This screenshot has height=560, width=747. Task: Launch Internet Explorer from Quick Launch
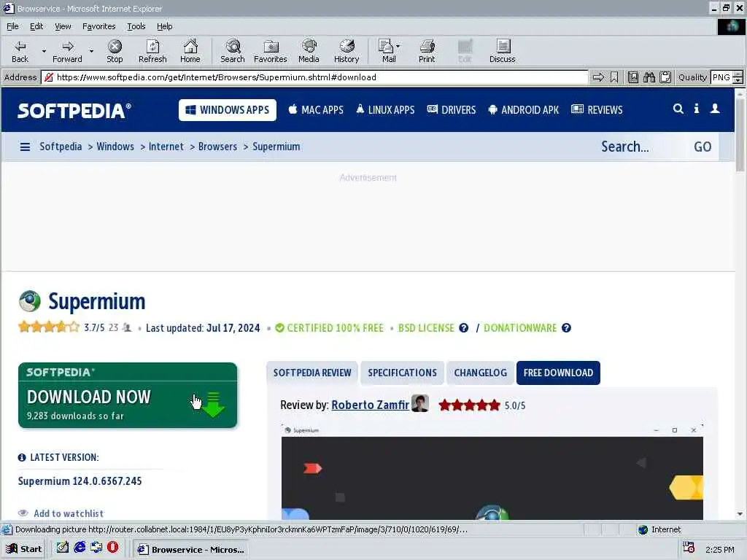(80, 548)
